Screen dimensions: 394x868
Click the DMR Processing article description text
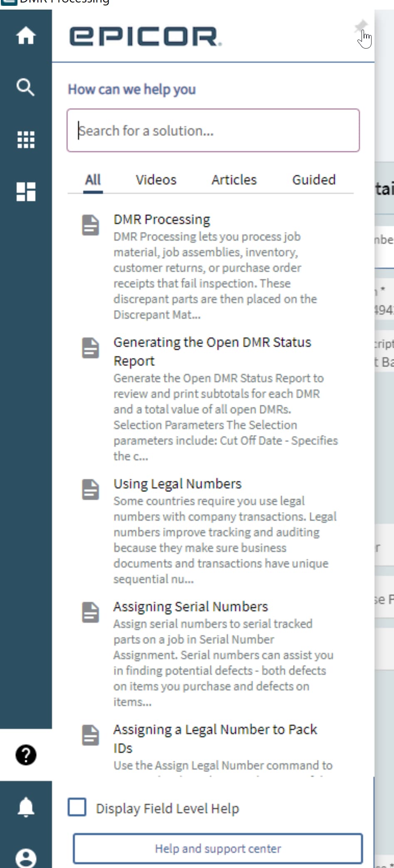tap(216, 276)
